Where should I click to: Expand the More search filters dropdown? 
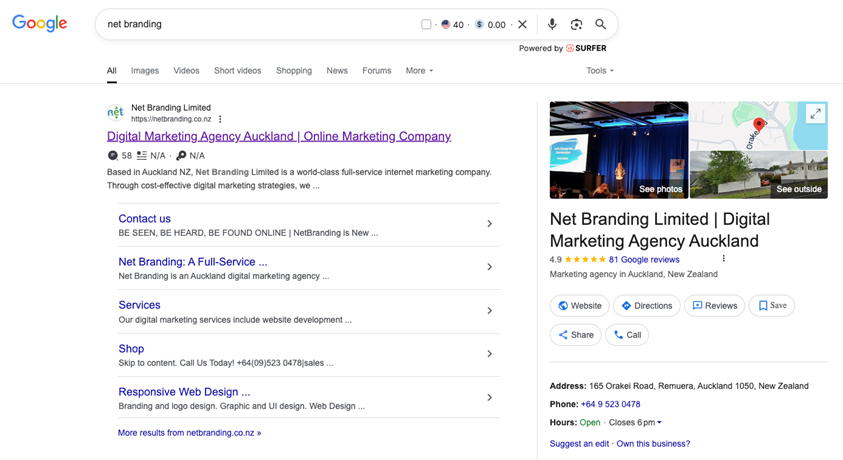[419, 70]
